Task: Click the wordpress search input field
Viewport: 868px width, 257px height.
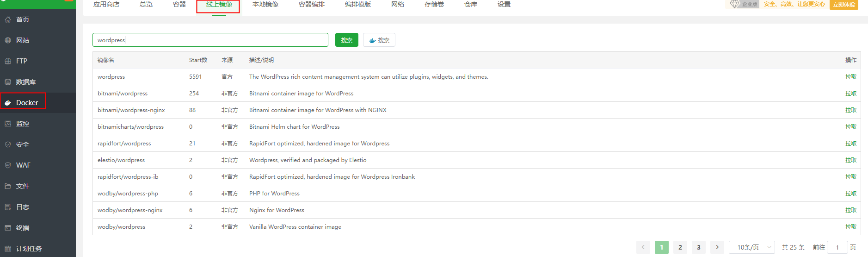Action: coord(210,40)
